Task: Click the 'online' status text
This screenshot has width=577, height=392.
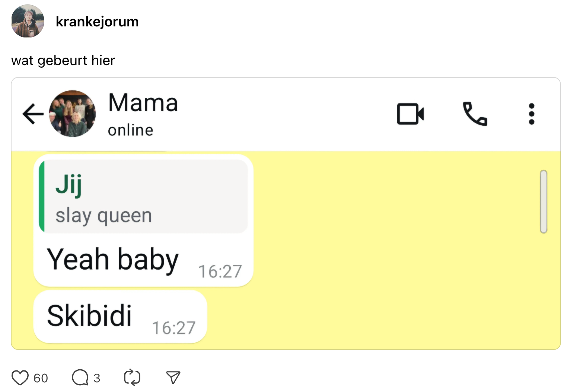Action: (x=131, y=130)
